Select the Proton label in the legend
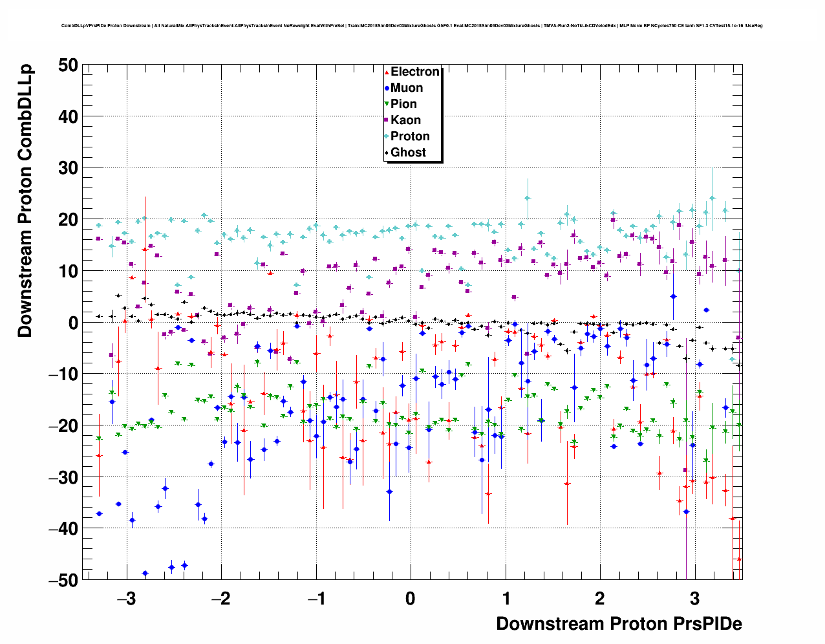Image resolution: width=825 pixels, height=644 pixels. click(410, 136)
